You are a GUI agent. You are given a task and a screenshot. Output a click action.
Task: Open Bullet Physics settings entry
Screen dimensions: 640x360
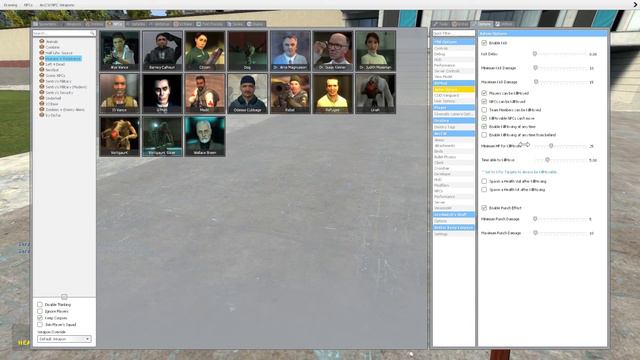(x=453, y=157)
